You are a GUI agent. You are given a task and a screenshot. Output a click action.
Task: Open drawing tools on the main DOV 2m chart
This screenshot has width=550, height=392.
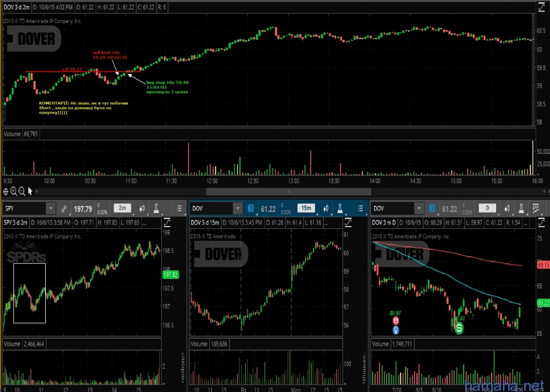click(x=541, y=7)
